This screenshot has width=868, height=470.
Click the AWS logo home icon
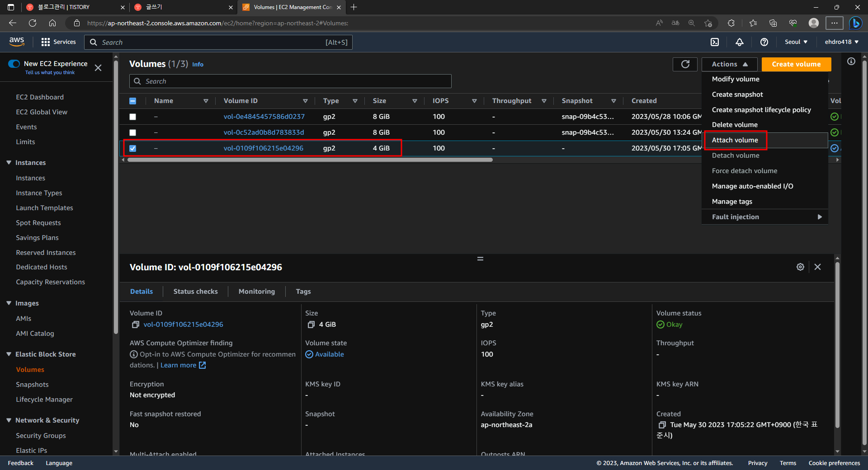click(17, 42)
